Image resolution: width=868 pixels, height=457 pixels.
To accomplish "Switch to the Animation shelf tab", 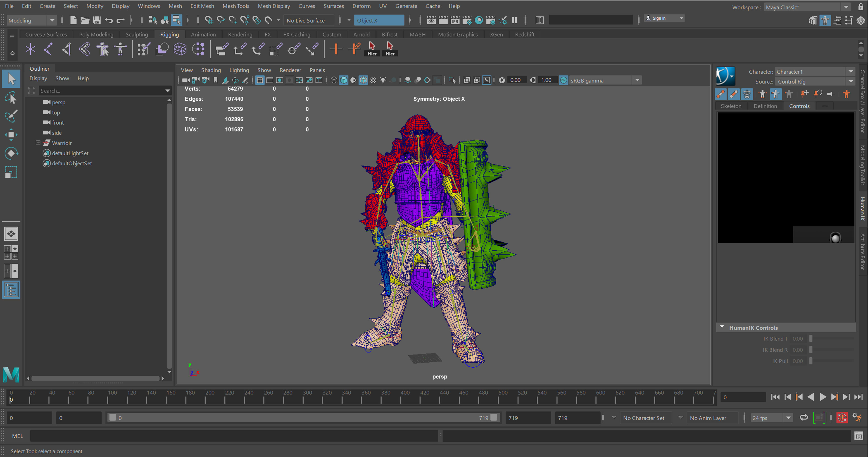I will pos(203,34).
